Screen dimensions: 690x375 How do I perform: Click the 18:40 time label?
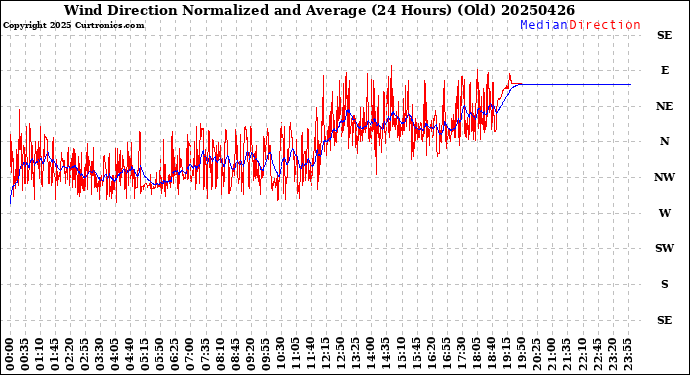pyautogui.click(x=491, y=354)
